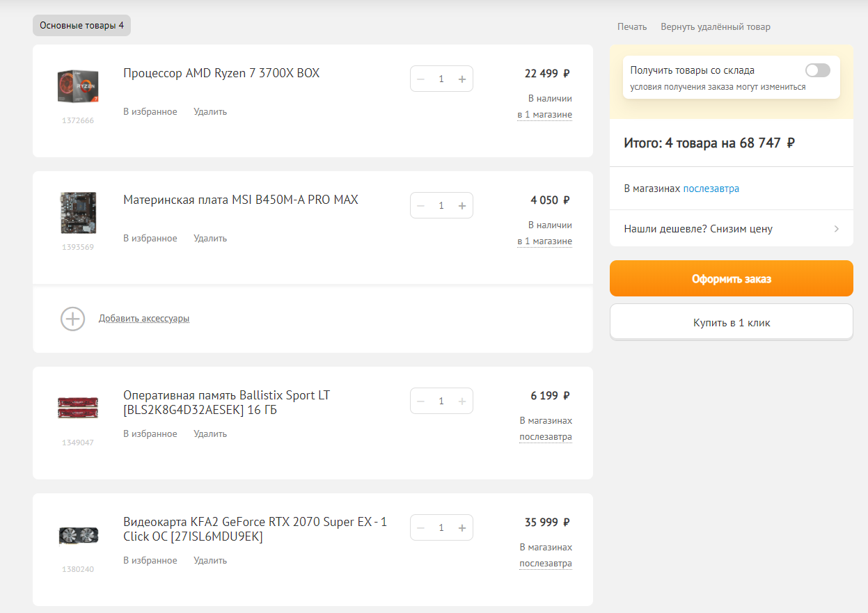The width and height of the screenshot is (868, 613).
Task: Click the orange 'Оформить заказ' button
Action: (x=732, y=278)
